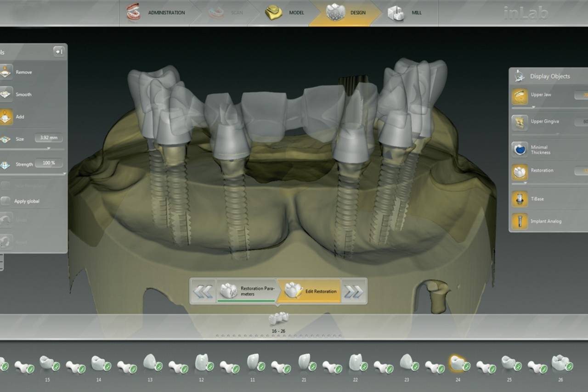Collapse the tools panel with arrow button
This screenshot has width=588, height=392.
click(x=58, y=52)
